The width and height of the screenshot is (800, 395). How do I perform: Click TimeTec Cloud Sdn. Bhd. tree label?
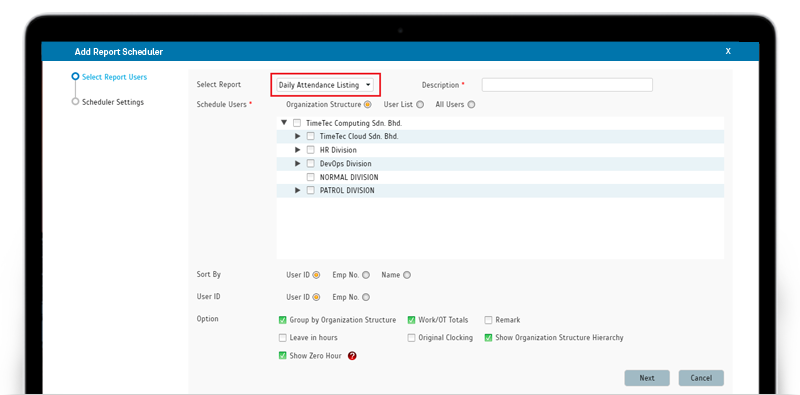359,136
